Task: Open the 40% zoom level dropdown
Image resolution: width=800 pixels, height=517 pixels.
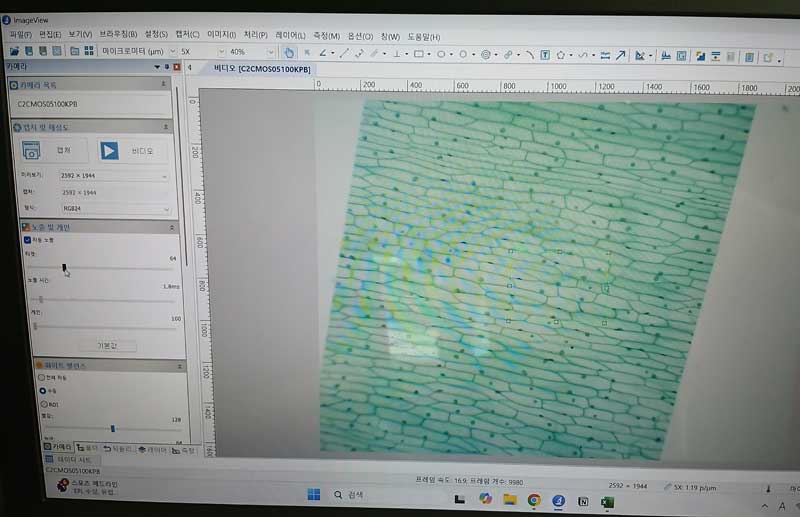Action: 248,52
